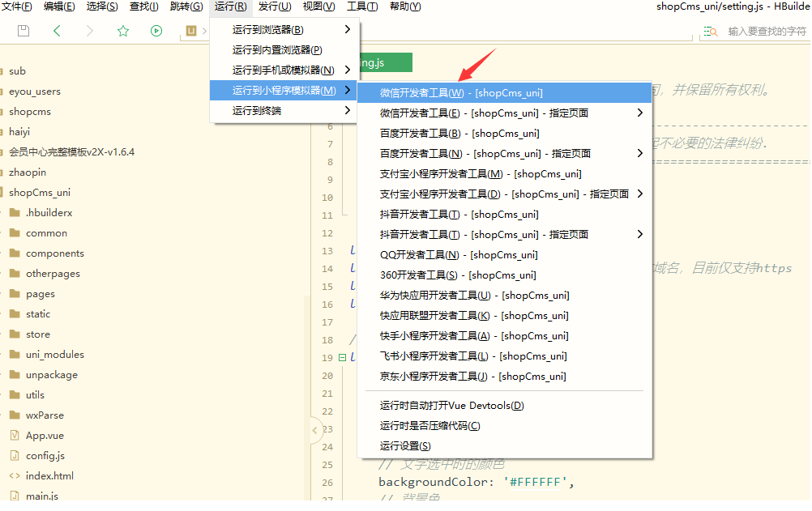This screenshot has height=511, width=812.
Task: Go back with the left arrow icon
Action: [57, 31]
